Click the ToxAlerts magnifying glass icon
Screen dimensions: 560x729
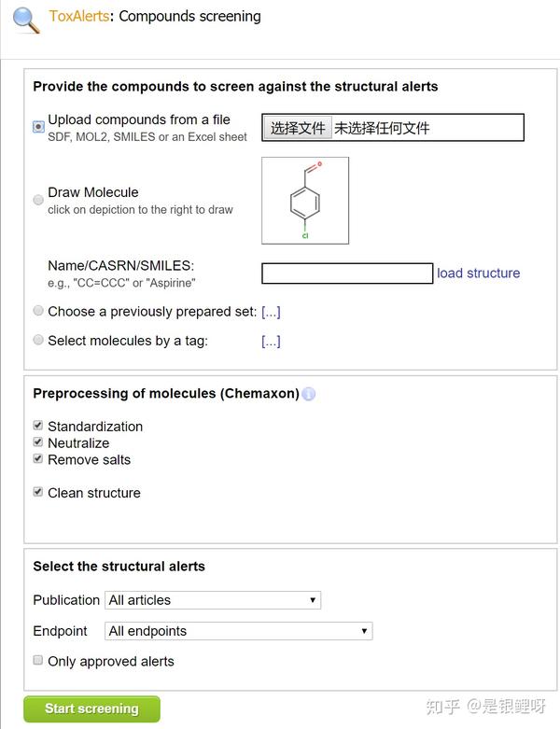tap(28, 19)
